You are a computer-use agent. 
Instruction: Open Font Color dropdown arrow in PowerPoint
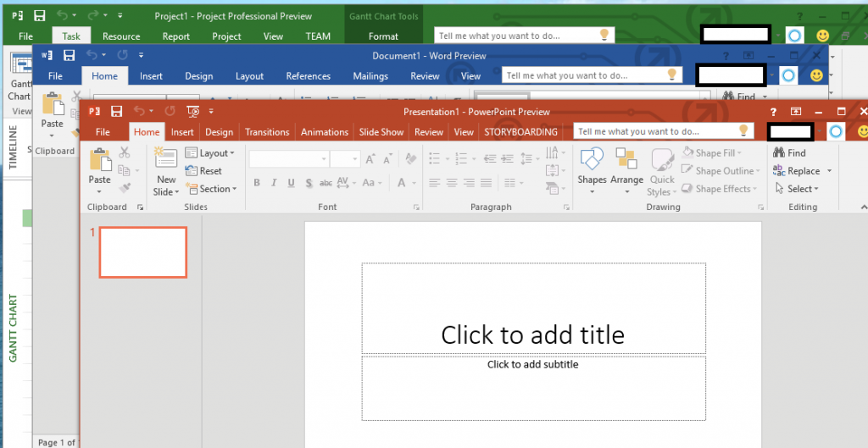coord(414,183)
